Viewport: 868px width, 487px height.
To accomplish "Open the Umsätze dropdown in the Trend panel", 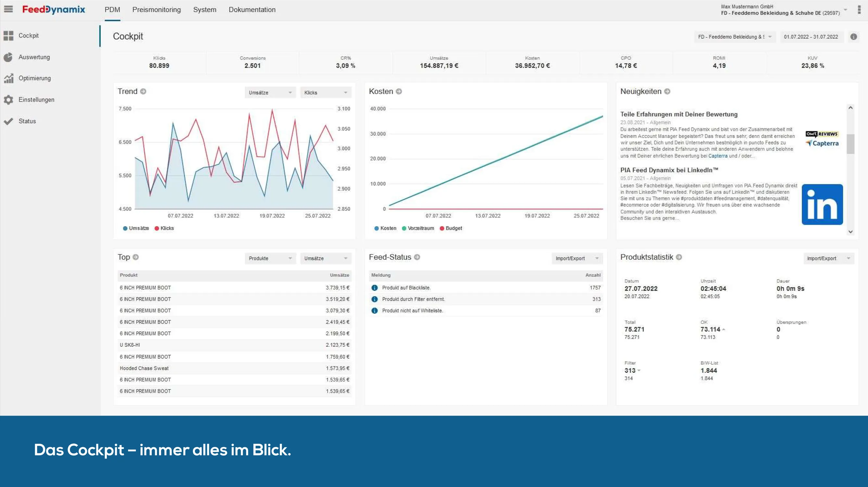I will click(270, 92).
